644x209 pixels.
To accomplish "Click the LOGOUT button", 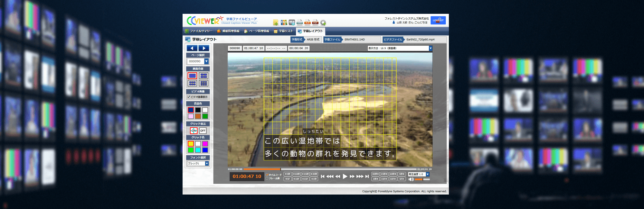I will coord(438,20).
